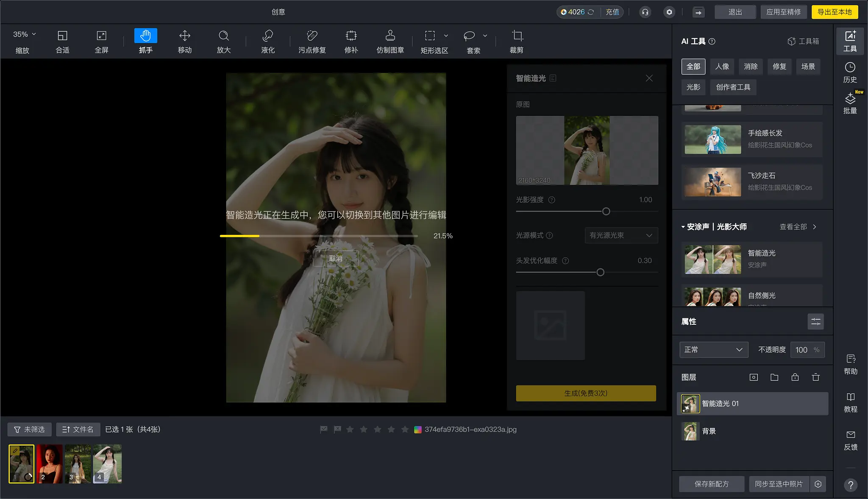Click the yellow 导出至本地 export button
This screenshot has height=499, width=868.
[834, 12]
